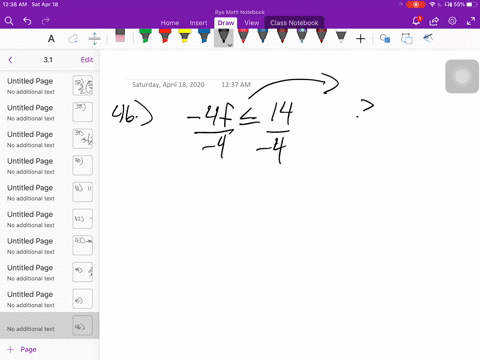Tap the Wi-Fi status icon

click(x=432, y=5)
